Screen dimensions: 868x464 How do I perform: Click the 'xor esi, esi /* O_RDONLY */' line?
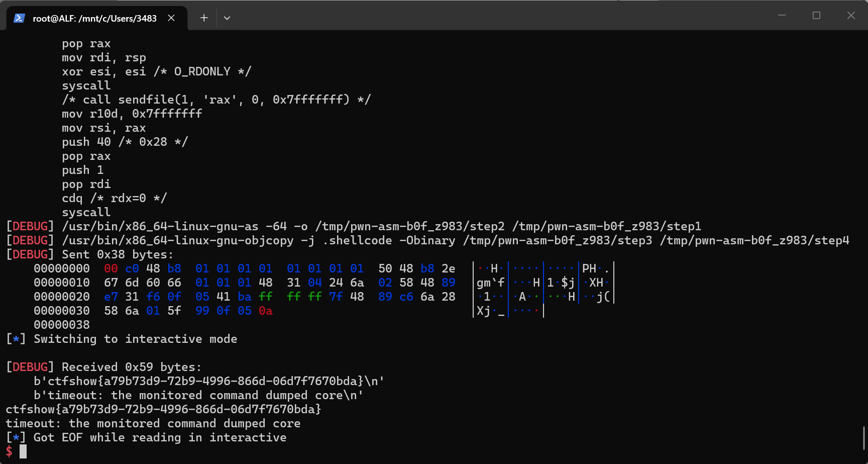click(156, 71)
